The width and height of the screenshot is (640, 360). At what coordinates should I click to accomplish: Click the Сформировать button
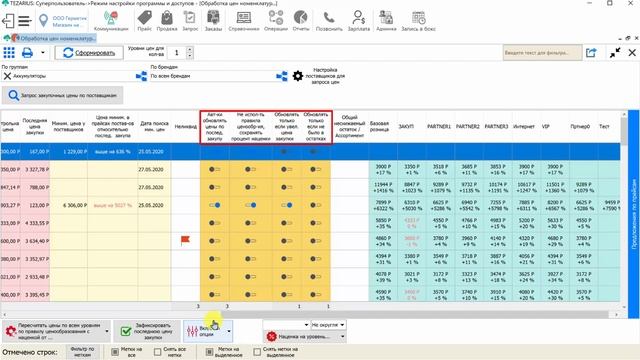coord(89,53)
